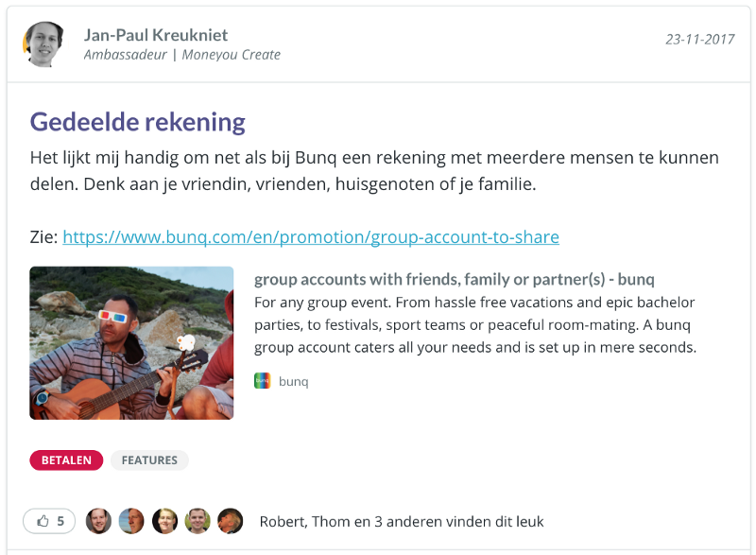Click the post date 23-11-2017
Screen dimensions: 756x555
coord(700,39)
